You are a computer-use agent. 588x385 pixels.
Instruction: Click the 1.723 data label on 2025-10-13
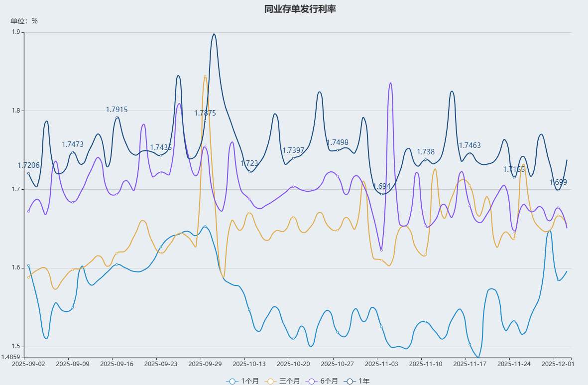pos(249,163)
